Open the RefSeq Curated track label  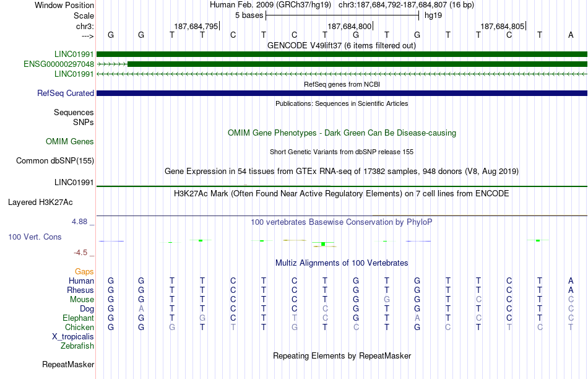pos(65,93)
